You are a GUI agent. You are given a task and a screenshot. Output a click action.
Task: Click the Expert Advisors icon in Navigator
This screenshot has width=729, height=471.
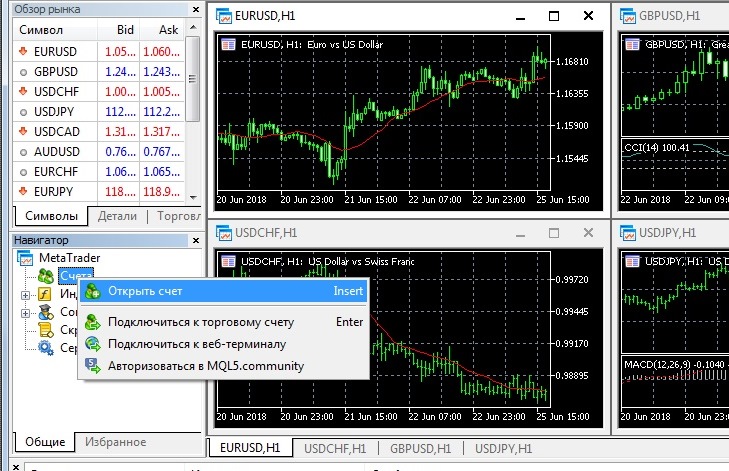click(x=46, y=312)
